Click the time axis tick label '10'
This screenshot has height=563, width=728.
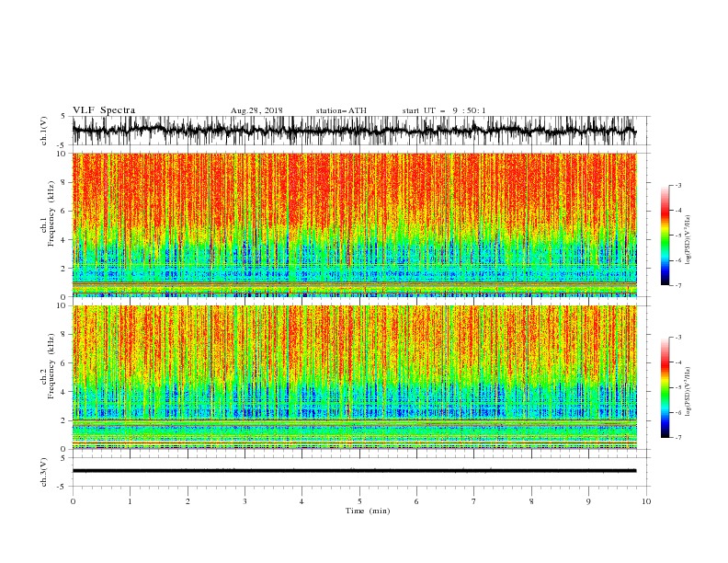point(646,501)
